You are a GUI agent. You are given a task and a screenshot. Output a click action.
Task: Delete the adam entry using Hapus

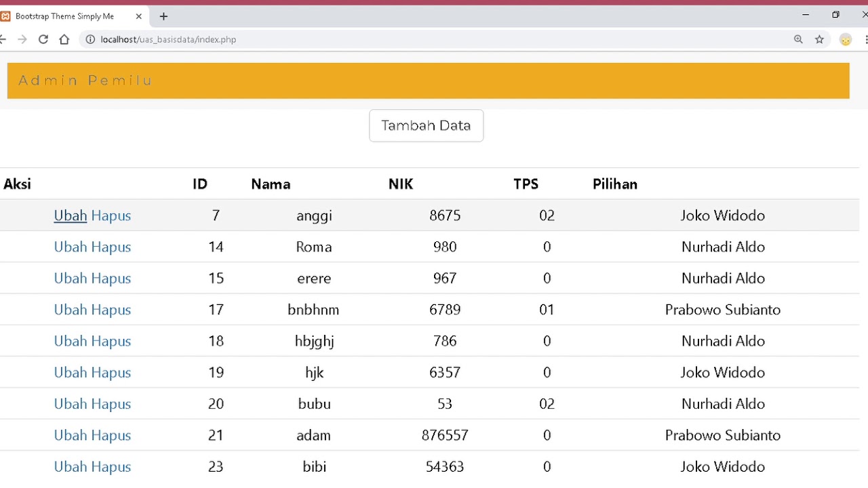111,435
